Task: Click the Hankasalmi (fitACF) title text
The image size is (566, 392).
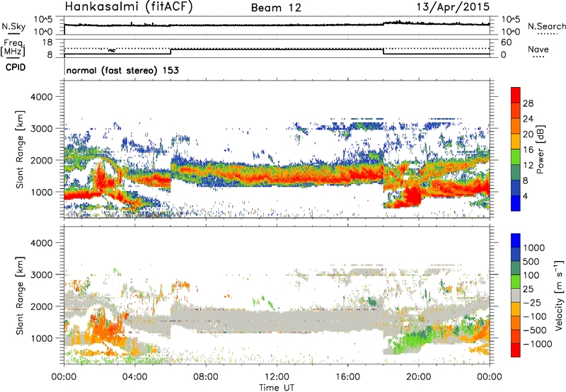Action: (x=129, y=7)
